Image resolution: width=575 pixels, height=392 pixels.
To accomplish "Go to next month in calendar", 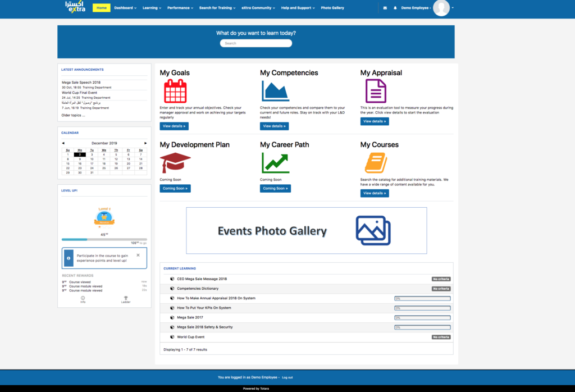I will [x=145, y=143].
